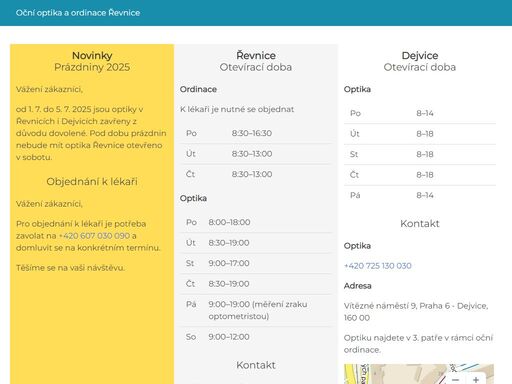Click the Adresa label

(358, 286)
